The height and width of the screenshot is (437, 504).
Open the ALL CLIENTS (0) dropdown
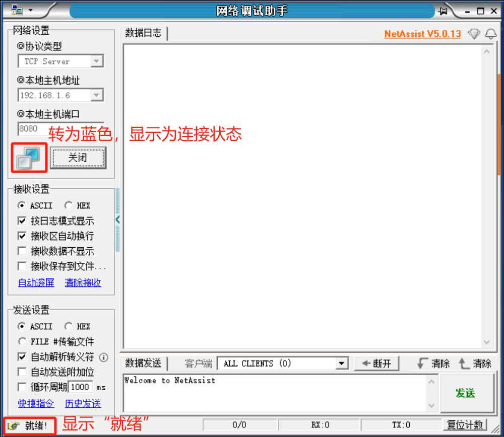(x=342, y=363)
